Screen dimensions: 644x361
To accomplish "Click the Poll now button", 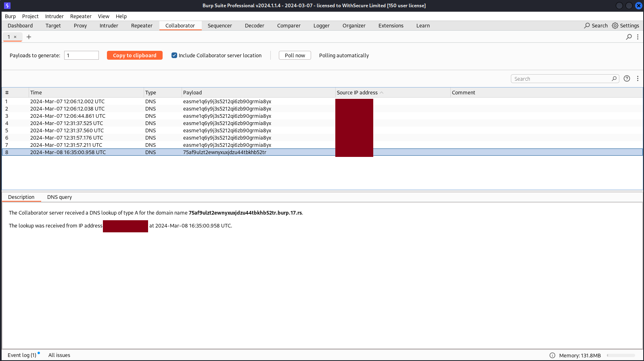I will click(x=295, y=55).
